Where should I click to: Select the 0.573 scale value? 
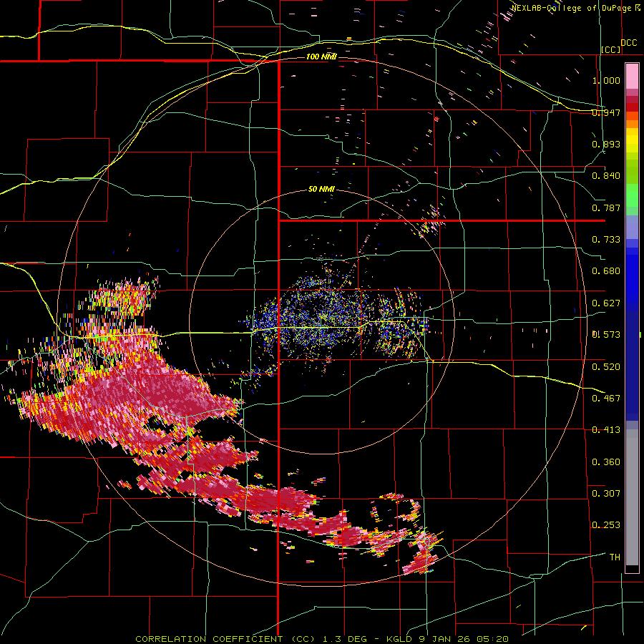click(x=606, y=335)
